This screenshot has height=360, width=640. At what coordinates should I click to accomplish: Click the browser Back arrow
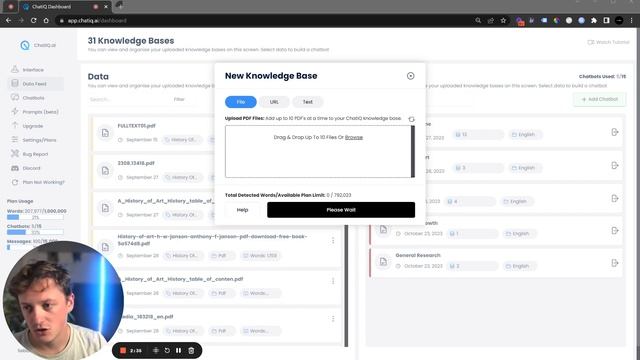tap(9, 20)
